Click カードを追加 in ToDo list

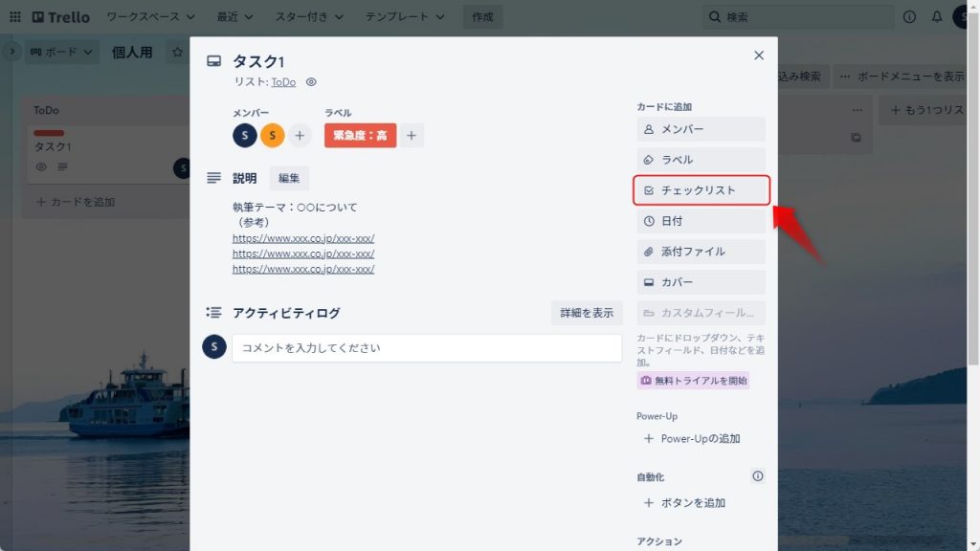76,202
